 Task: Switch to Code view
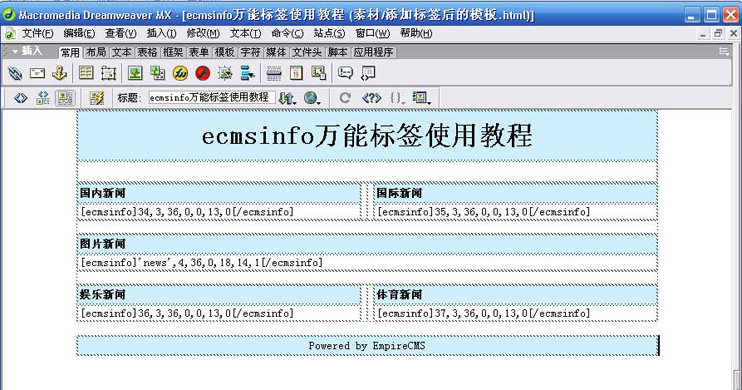click(x=20, y=98)
